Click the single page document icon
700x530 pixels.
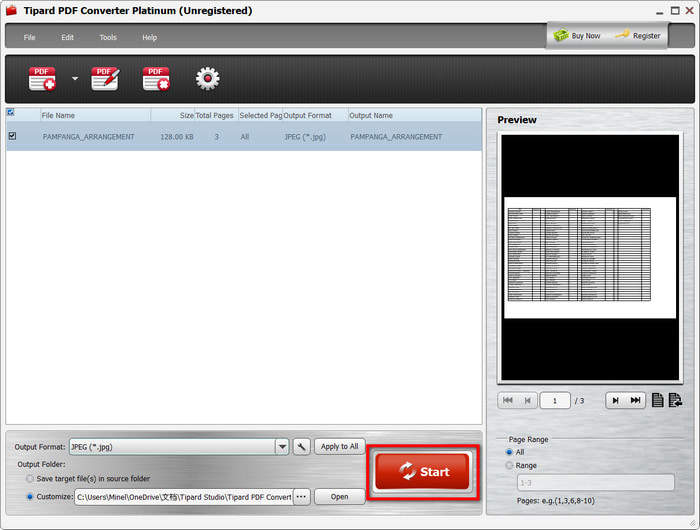pyautogui.click(x=658, y=400)
